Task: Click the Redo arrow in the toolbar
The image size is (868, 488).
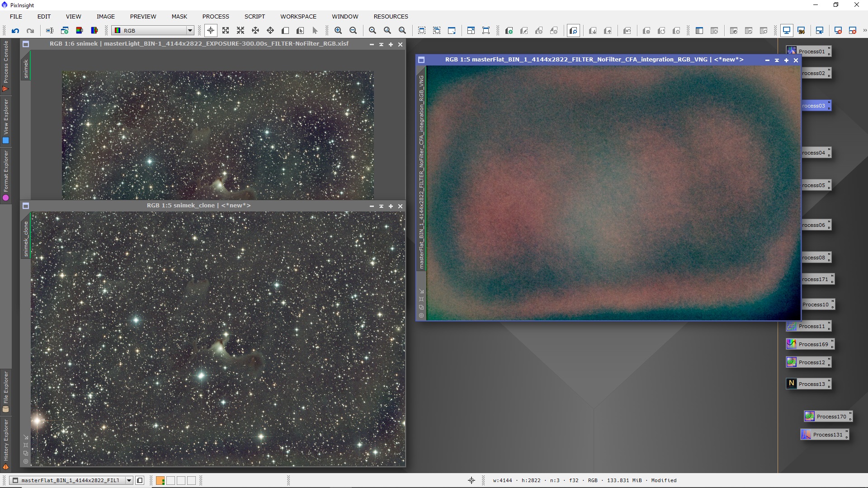Action: tap(30, 31)
